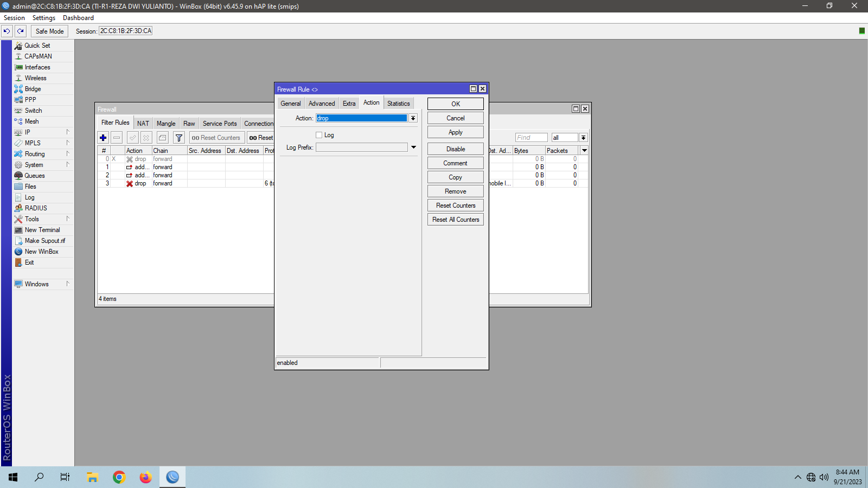Switch to the Advanced tab

(322, 104)
